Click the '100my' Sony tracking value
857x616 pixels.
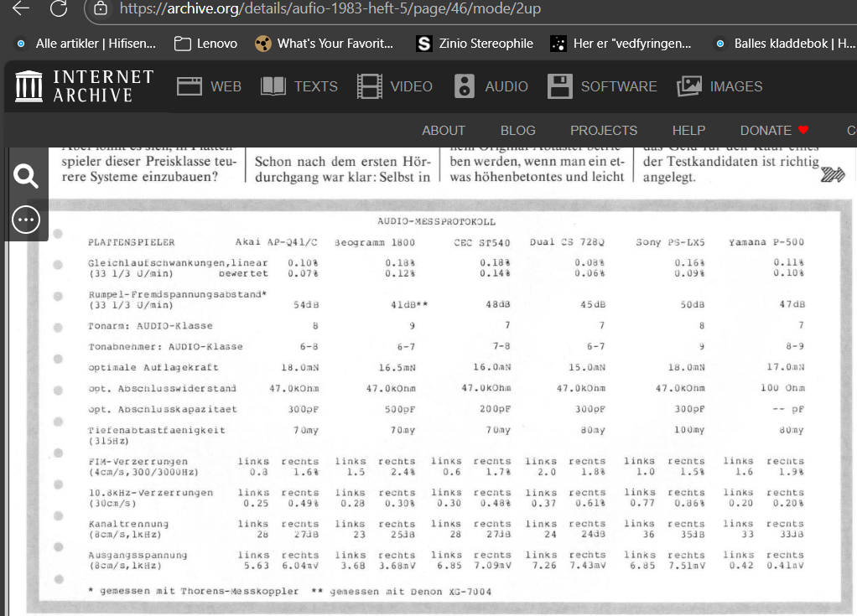pos(689,430)
